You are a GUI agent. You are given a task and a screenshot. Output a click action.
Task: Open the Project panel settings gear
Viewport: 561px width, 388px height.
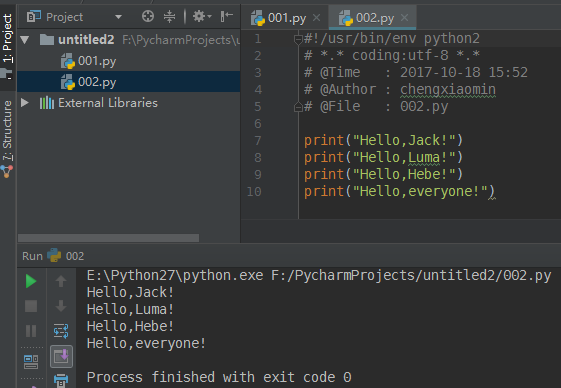click(202, 16)
